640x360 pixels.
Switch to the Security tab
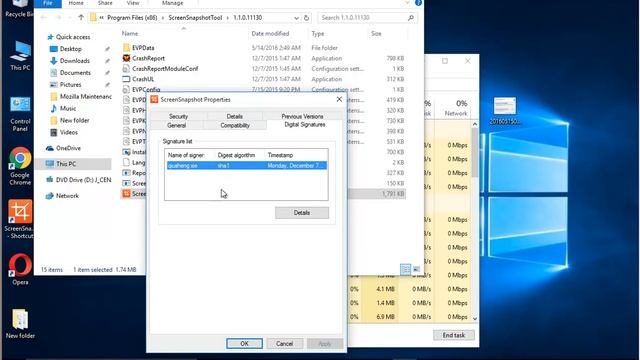(178, 116)
